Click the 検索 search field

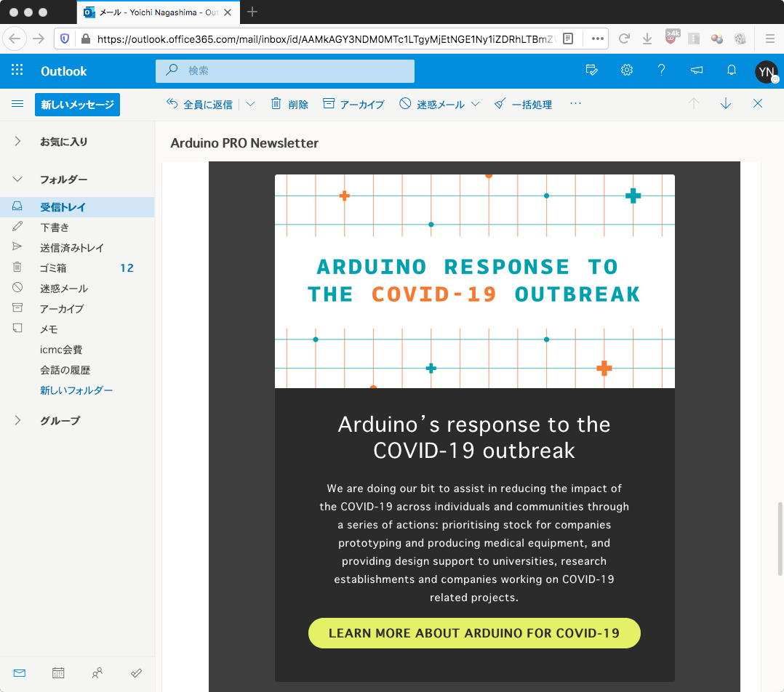[x=285, y=71]
